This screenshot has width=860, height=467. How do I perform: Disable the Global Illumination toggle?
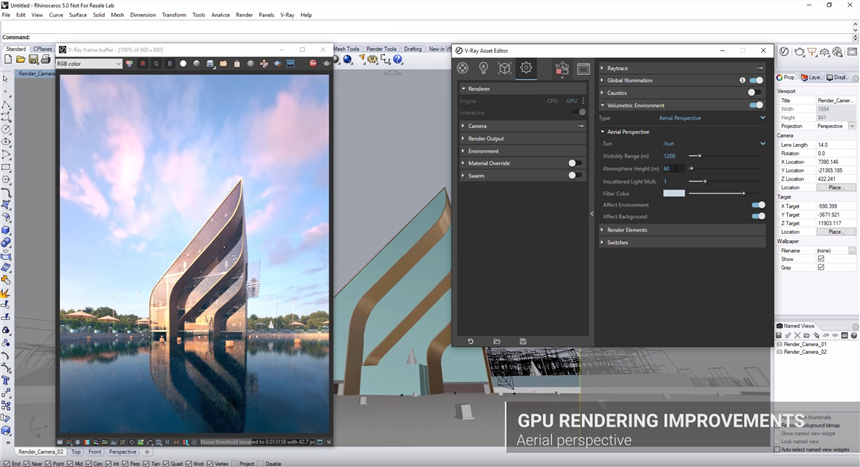(x=756, y=80)
